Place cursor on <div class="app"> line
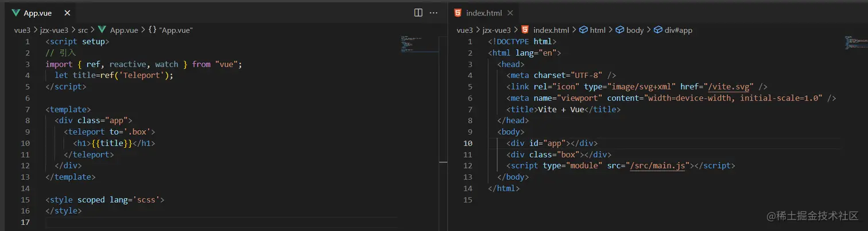868x231 pixels. coord(93,120)
